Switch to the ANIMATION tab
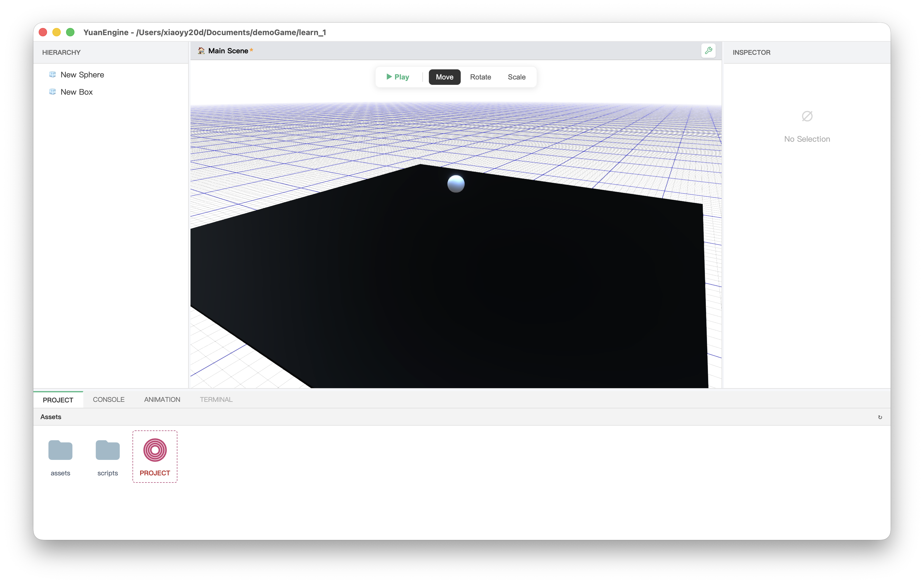 pos(162,399)
